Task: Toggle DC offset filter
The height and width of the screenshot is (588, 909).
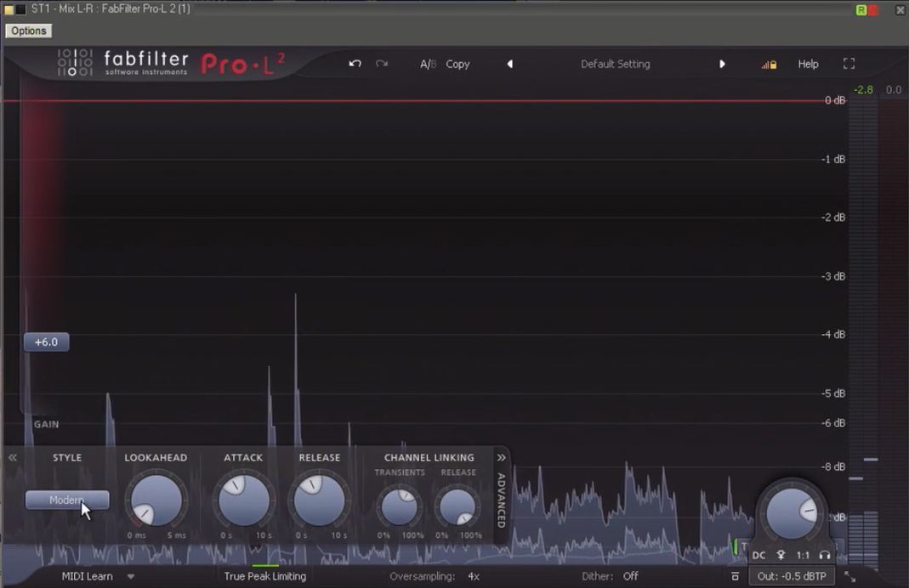Action: click(x=758, y=555)
